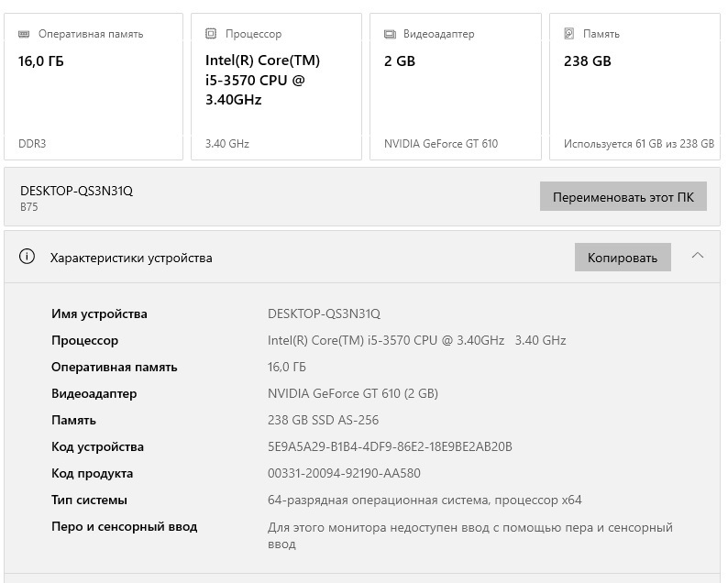Click the DDR3 label in RAM card

click(x=32, y=144)
